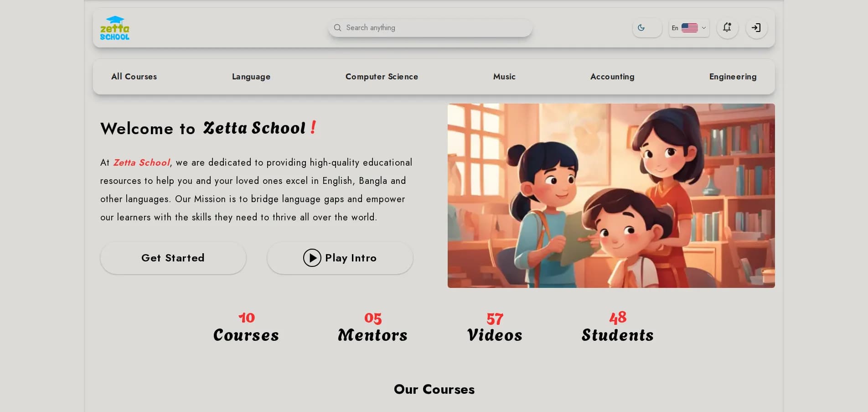Open the En language dropdown
This screenshot has height=412, width=868.
pyautogui.click(x=689, y=28)
